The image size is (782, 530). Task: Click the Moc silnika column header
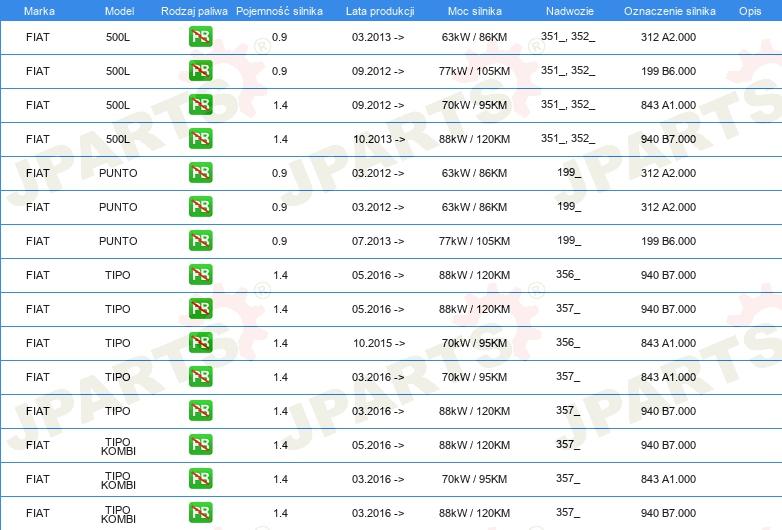point(475,11)
